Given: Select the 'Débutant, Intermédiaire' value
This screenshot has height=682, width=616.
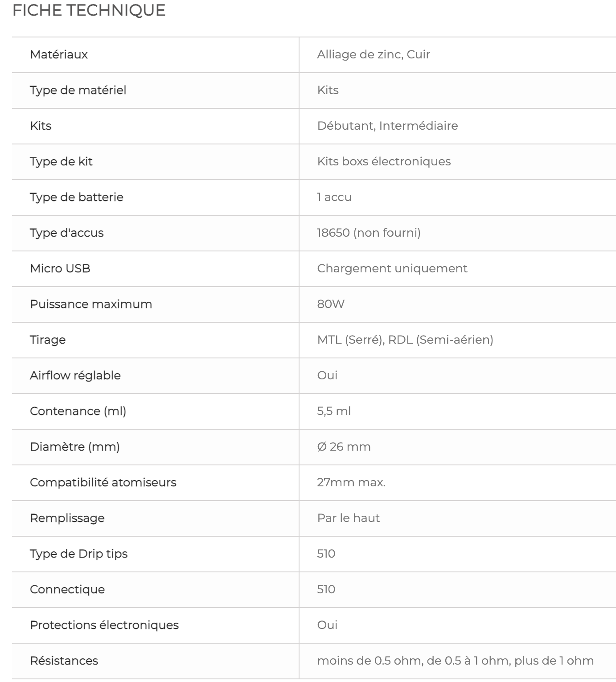Looking at the screenshot, I should point(387,126).
